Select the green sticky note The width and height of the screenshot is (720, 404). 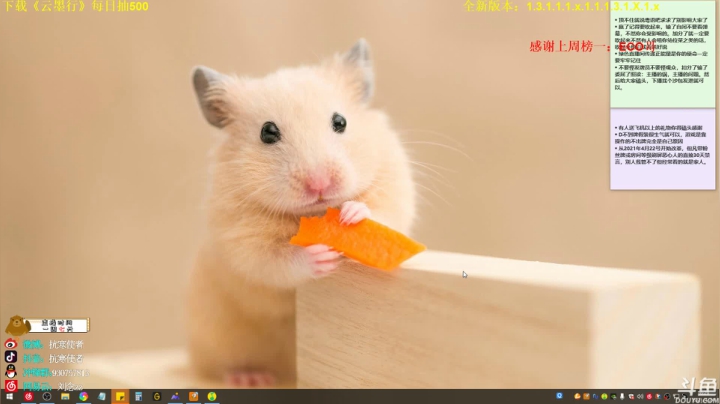(662, 54)
